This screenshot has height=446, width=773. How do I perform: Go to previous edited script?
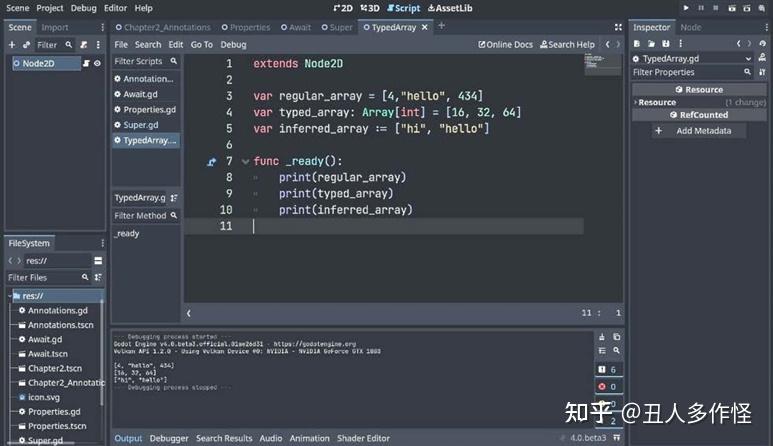click(x=607, y=44)
